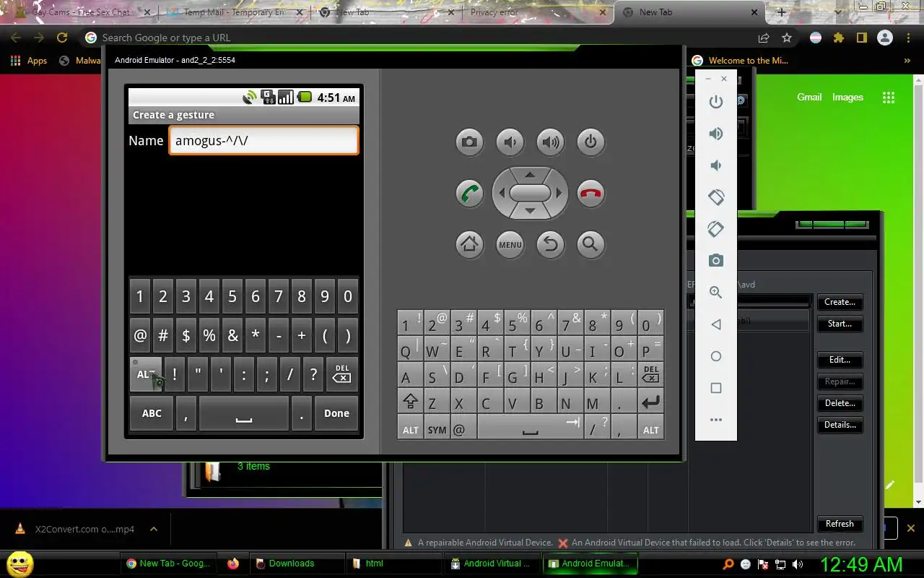Click Rotate left icon in floating toolbar

coord(715,197)
